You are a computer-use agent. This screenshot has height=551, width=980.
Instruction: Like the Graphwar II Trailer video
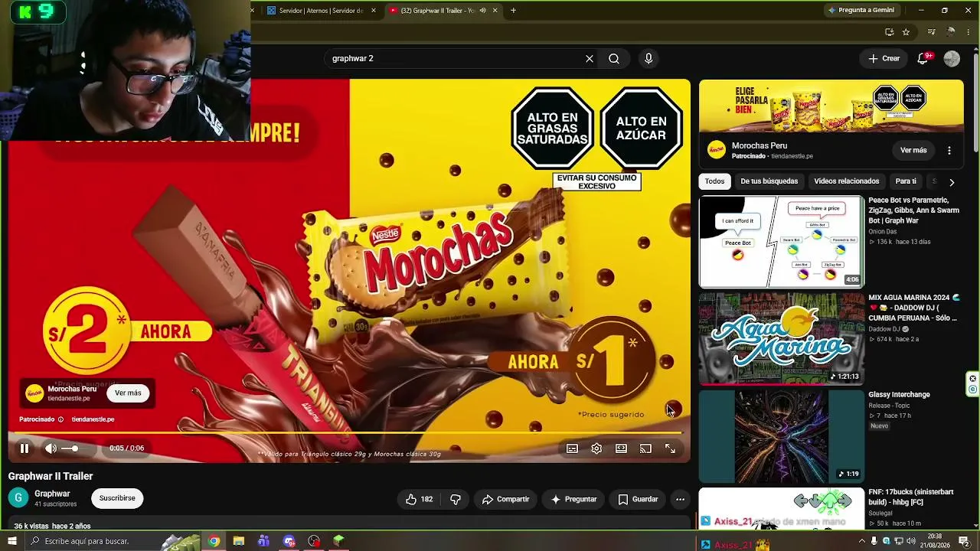419,499
